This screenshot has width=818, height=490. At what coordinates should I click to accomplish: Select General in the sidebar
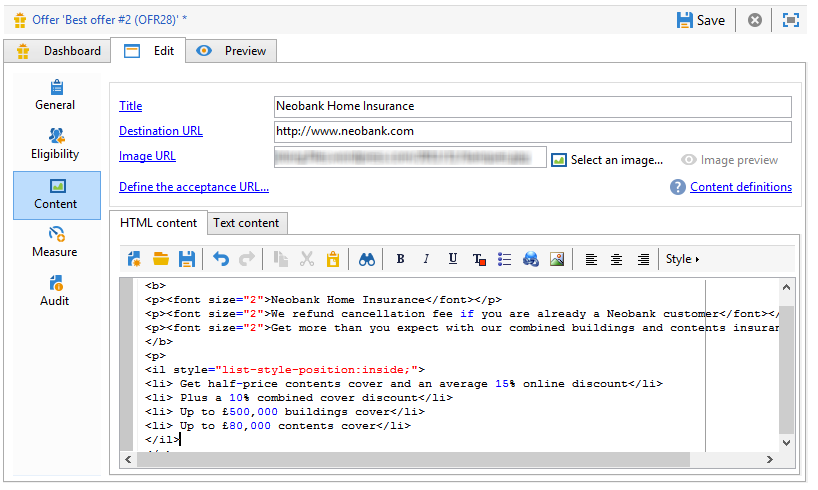[55, 95]
